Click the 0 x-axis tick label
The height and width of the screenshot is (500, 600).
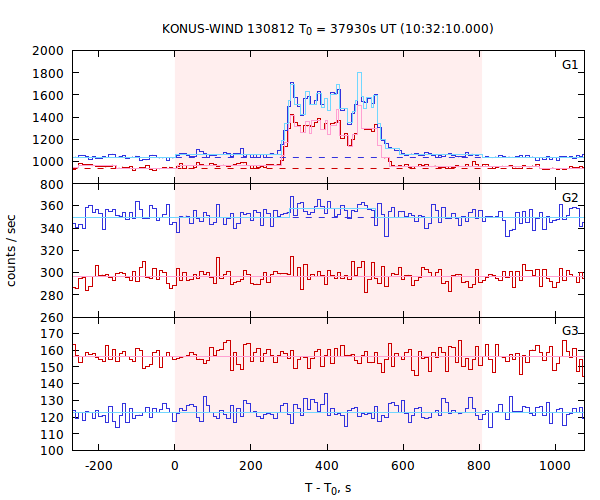coord(174,466)
